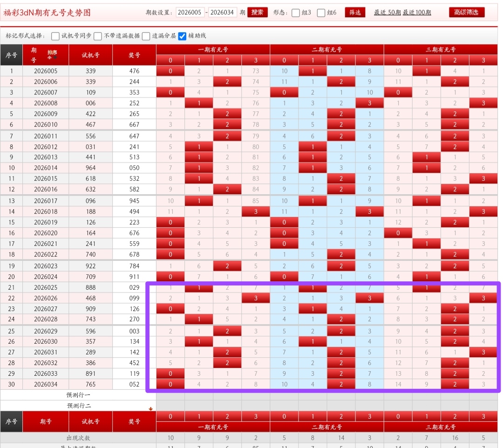This screenshot has width=503, height=448.
Task: Open the 最近50期 link
Action: pos(387,13)
